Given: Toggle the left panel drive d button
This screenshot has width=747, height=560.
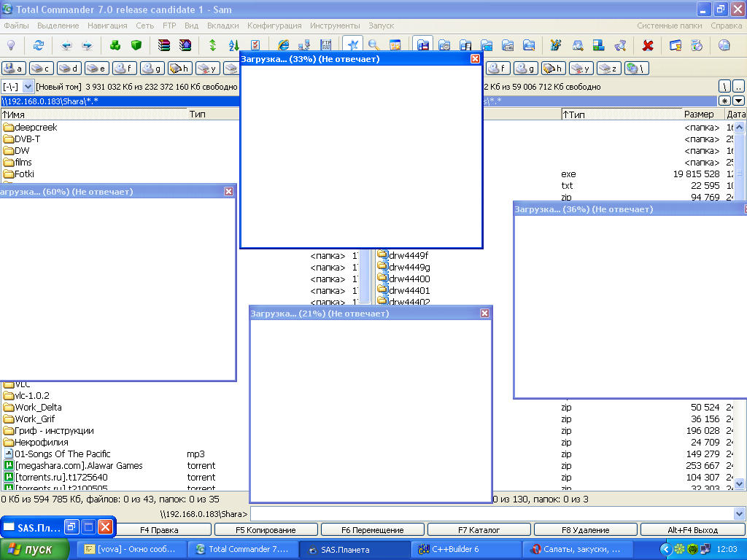Looking at the screenshot, I should point(69,69).
